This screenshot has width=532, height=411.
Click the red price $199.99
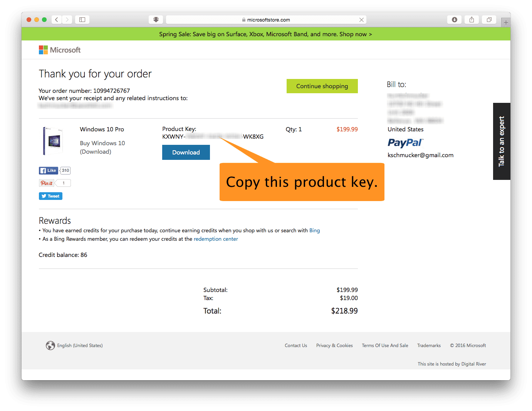(x=347, y=129)
